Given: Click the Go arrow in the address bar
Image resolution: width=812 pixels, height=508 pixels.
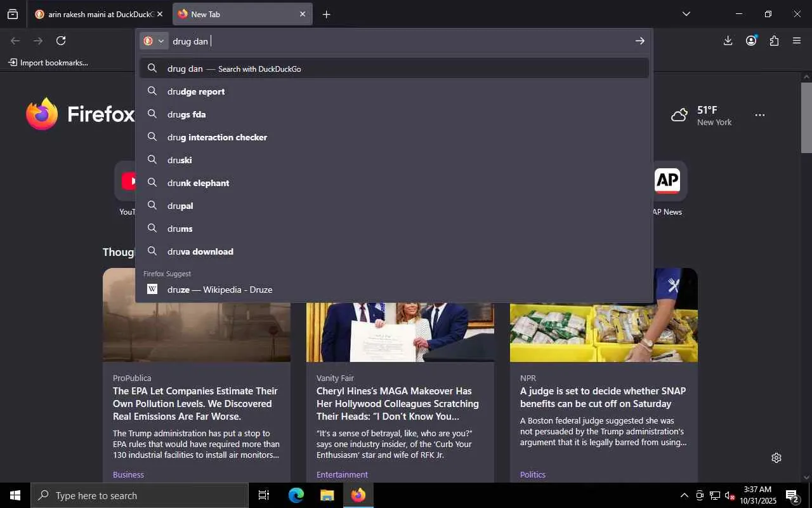Looking at the screenshot, I should click(x=639, y=41).
